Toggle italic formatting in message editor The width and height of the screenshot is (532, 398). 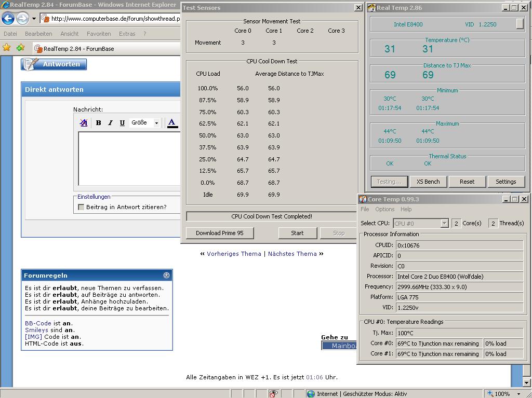[110, 123]
